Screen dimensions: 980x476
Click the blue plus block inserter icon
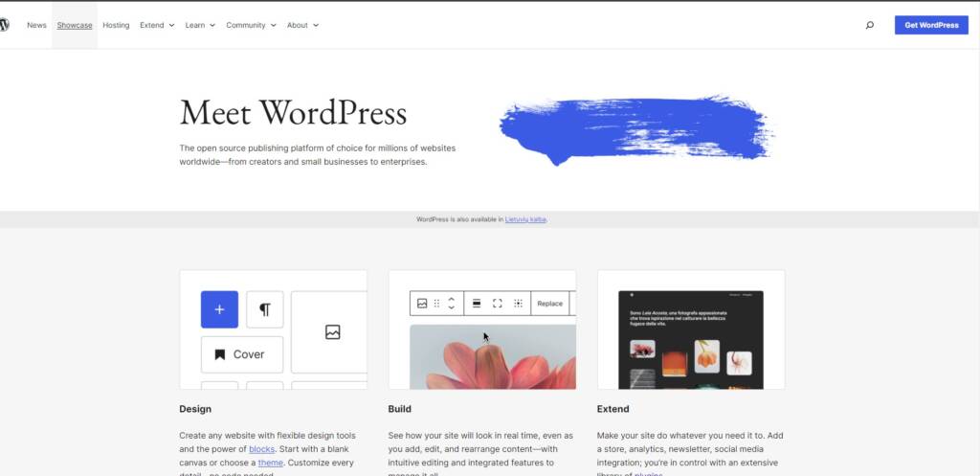219,309
